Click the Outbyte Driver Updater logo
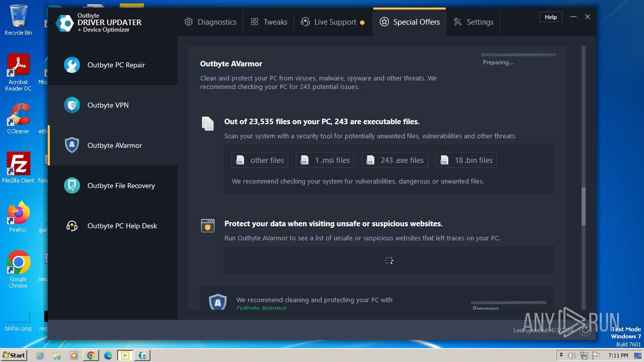 click(99, 23)
